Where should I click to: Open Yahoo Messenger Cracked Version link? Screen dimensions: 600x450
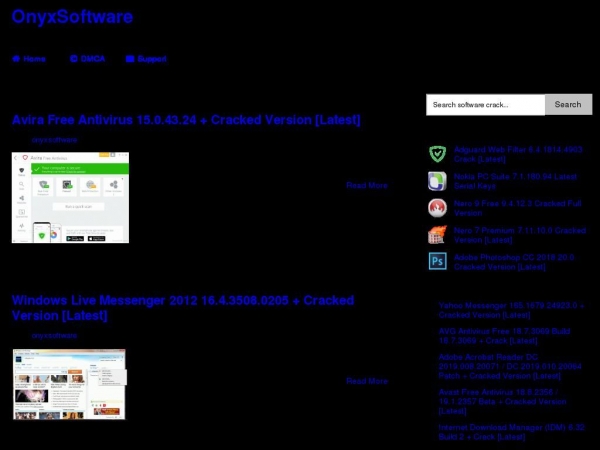511,310
